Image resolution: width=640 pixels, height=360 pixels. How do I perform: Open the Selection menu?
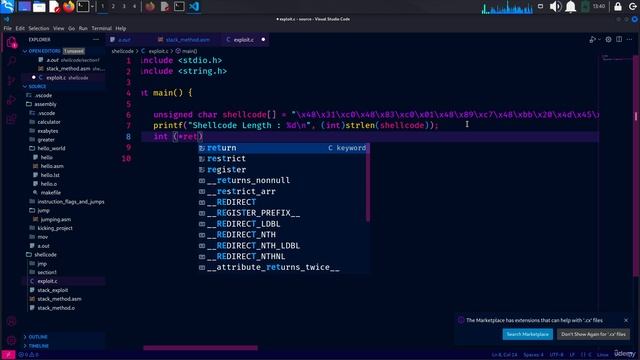pyautogui.click(x=39, y=29)
